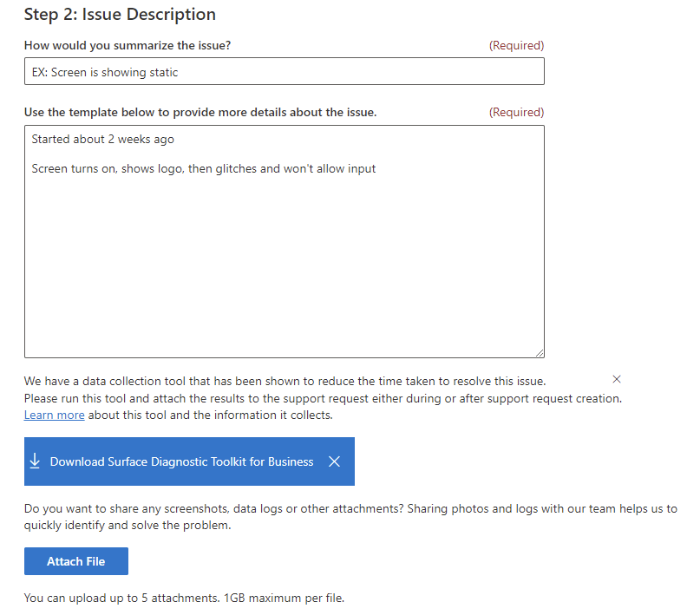The image size is (700, 615).
Task: Focus the issue summary input field
Action: coord(284,71)
